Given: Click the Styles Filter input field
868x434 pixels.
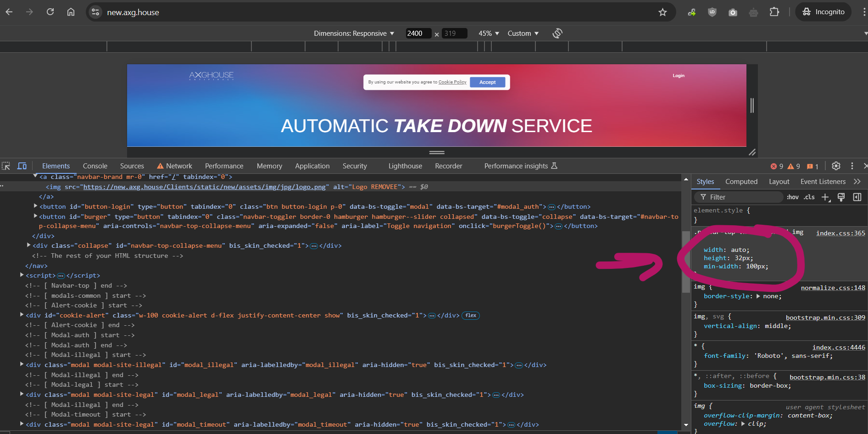Looking at the screenshot, I should 743,197.
